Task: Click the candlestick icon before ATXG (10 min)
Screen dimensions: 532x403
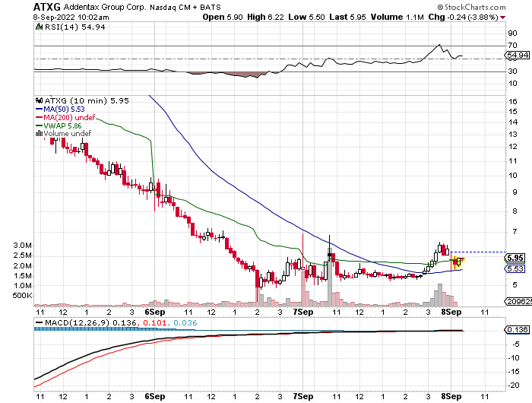Action: (x=39, y=100)
